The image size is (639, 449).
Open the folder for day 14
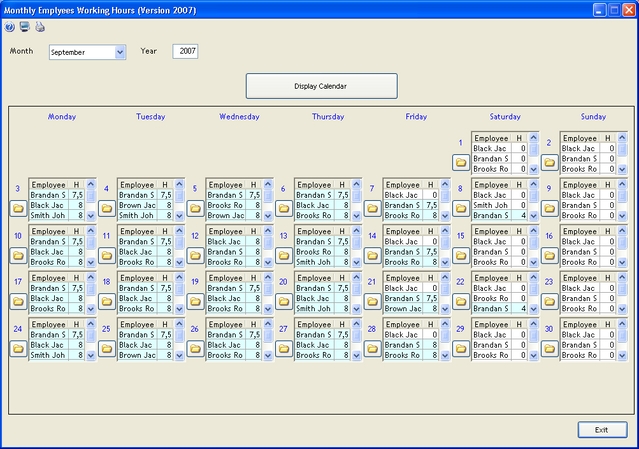point(372,255)
